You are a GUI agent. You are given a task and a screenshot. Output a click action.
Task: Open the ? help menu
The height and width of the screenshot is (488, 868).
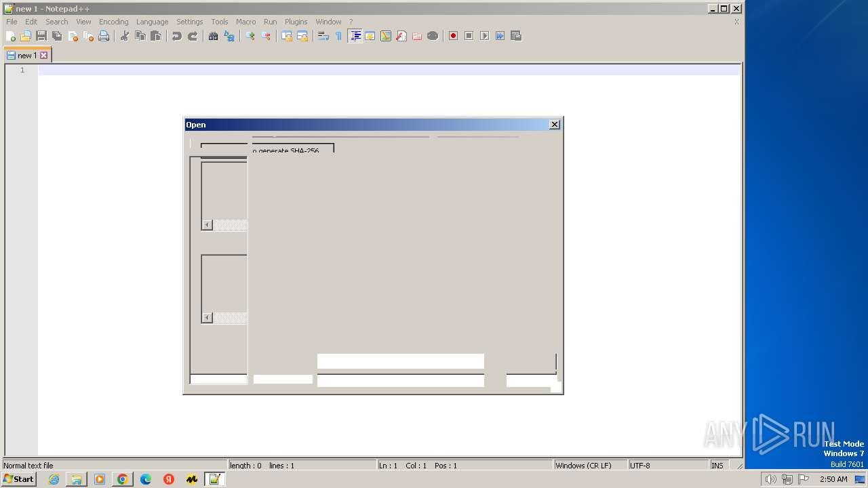click(351, 22)
